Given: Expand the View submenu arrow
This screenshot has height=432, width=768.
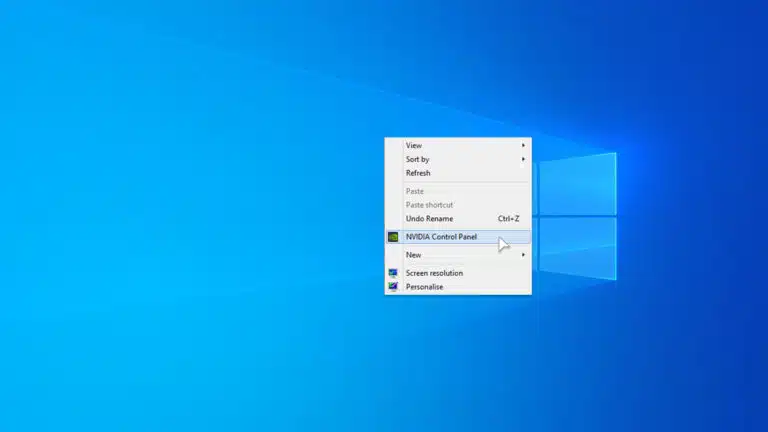Looking at the screenshot, I should coord(523,145).
